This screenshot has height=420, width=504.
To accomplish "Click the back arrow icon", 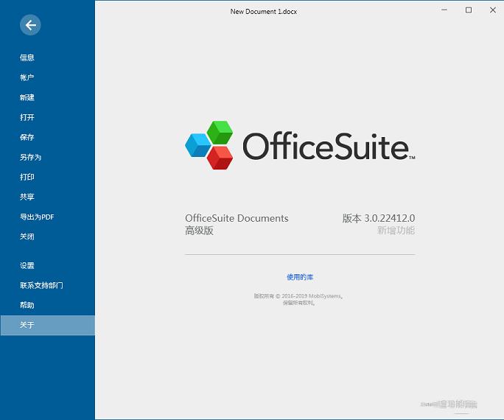I will point(30,25).
